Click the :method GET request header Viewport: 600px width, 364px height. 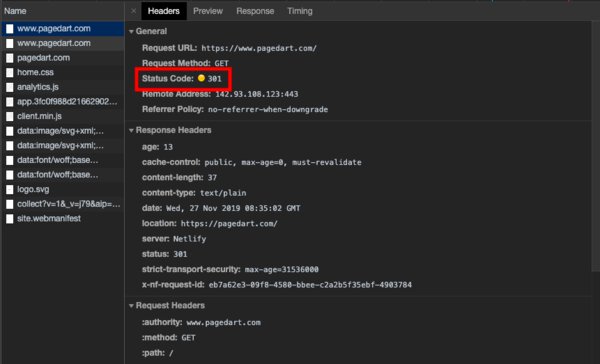pos(169,338)
